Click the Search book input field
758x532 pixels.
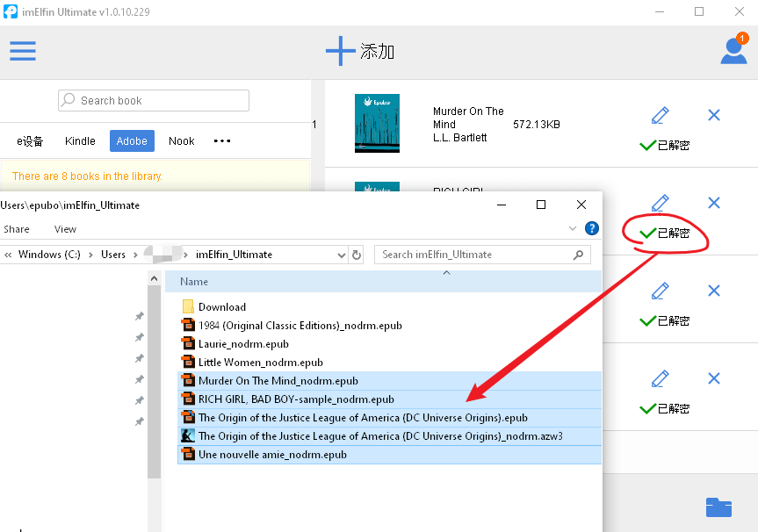click(x=154, y=100)
